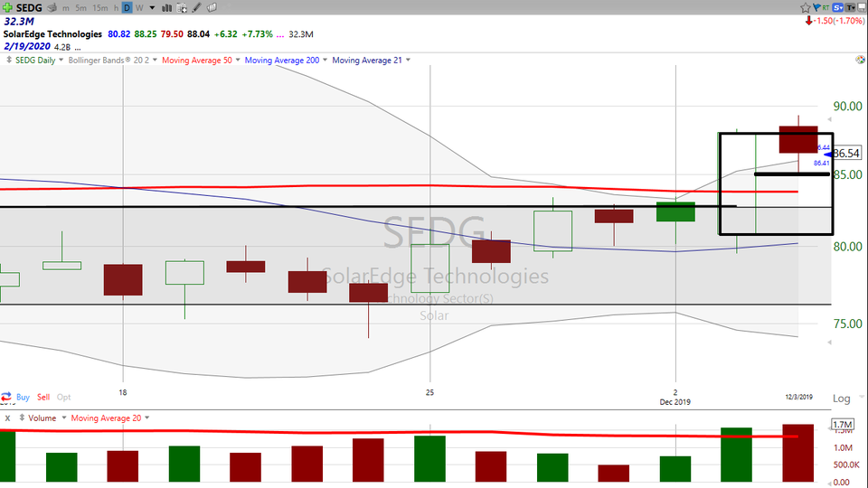Switch to the 5m timeframe
This screenshot has height=488, width=868.
pyautogui.click(x=80, y=8)
